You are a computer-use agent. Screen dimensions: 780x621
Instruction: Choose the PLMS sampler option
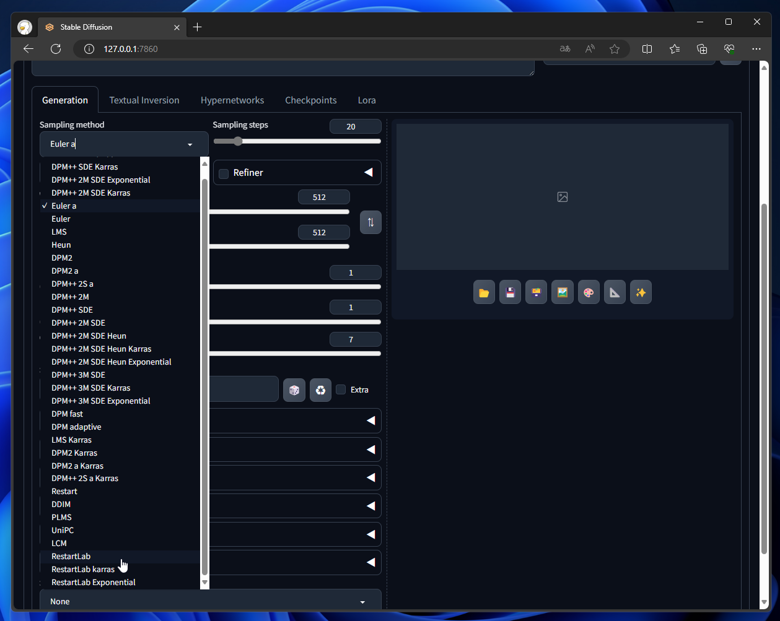tap(120, 518)
